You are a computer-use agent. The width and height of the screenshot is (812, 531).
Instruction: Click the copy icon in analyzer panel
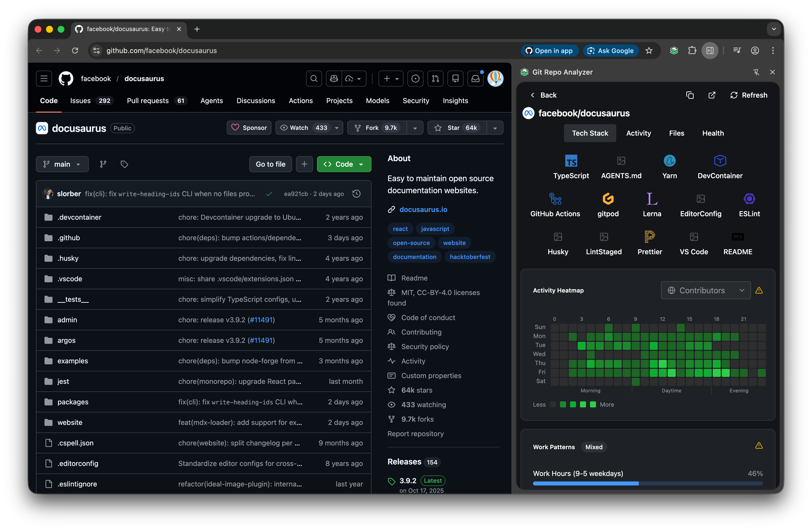689,95
